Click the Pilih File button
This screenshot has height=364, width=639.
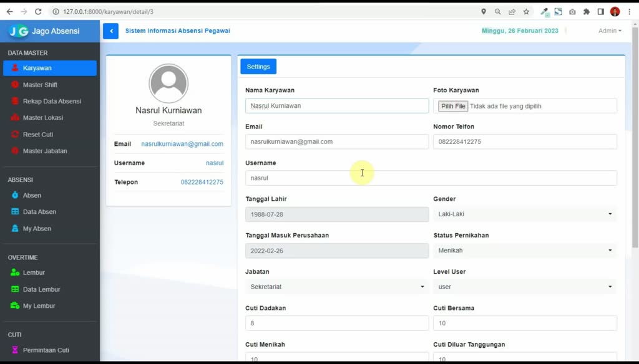point(452,105)
